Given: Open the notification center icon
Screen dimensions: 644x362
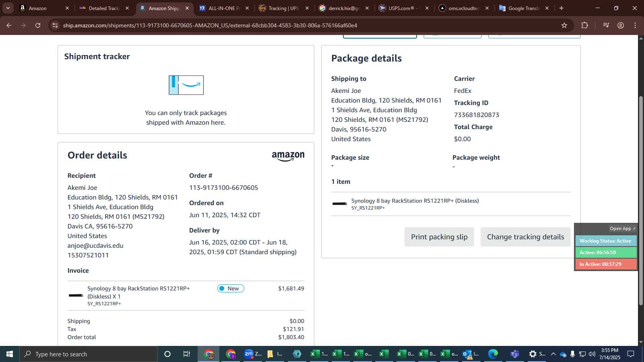Looking at the screenshot, I should click(631, 354).
